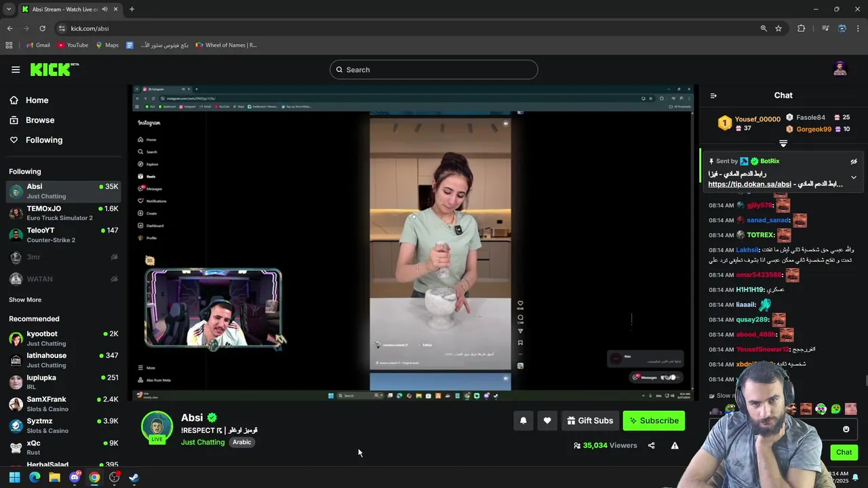Open Windows Start menu

(14, 477)
